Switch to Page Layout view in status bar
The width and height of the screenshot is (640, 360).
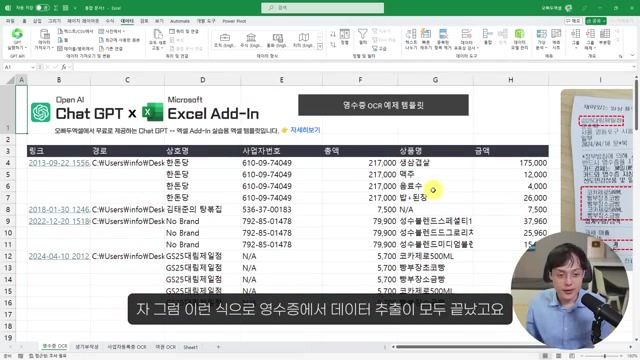point(558,356)
